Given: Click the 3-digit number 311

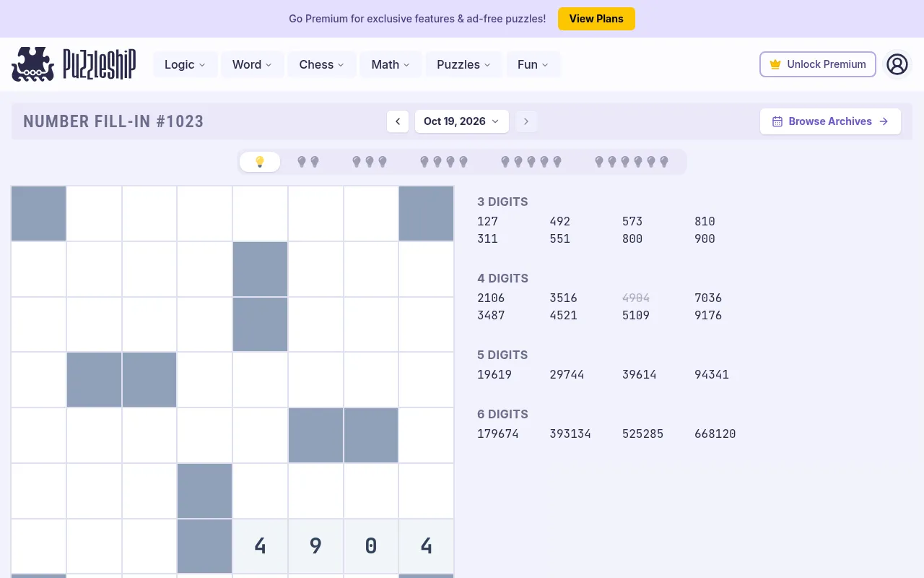Looking at the screenshot, I should click(x=488, y=238).
